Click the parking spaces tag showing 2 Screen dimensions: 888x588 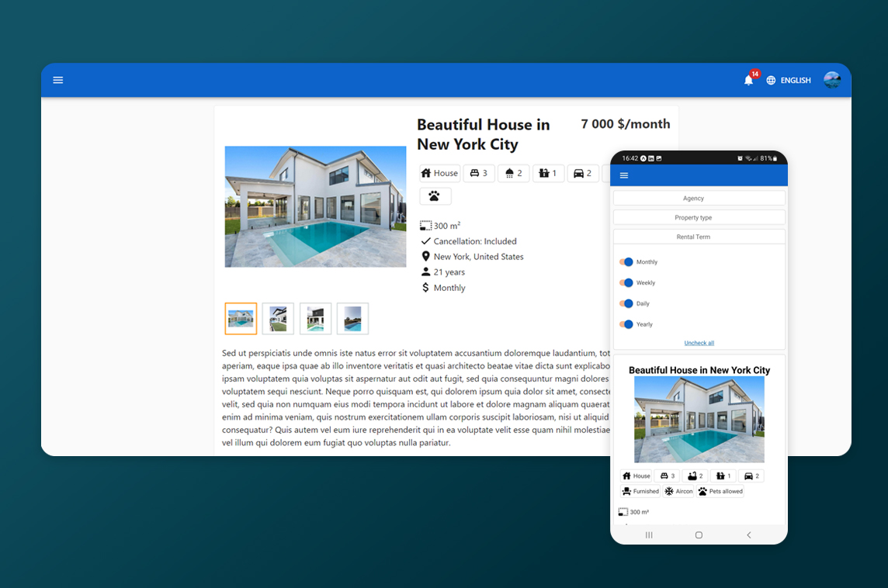[x=583, y=173]
